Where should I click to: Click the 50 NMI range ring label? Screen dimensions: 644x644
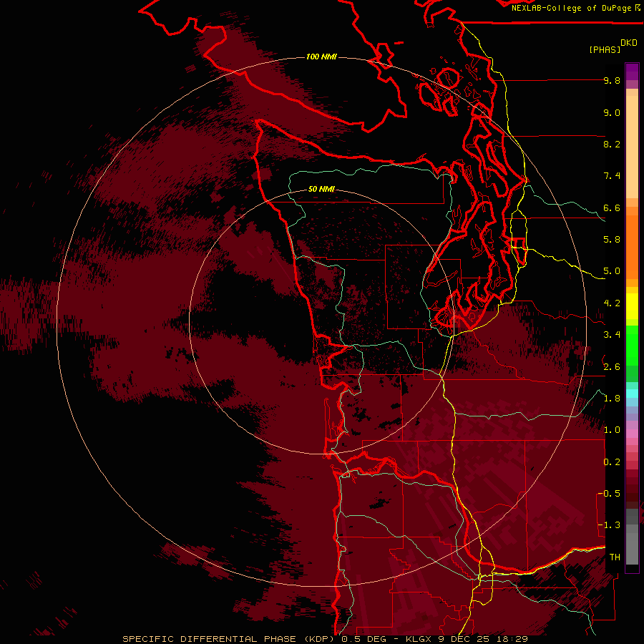(x=321, y=189)
